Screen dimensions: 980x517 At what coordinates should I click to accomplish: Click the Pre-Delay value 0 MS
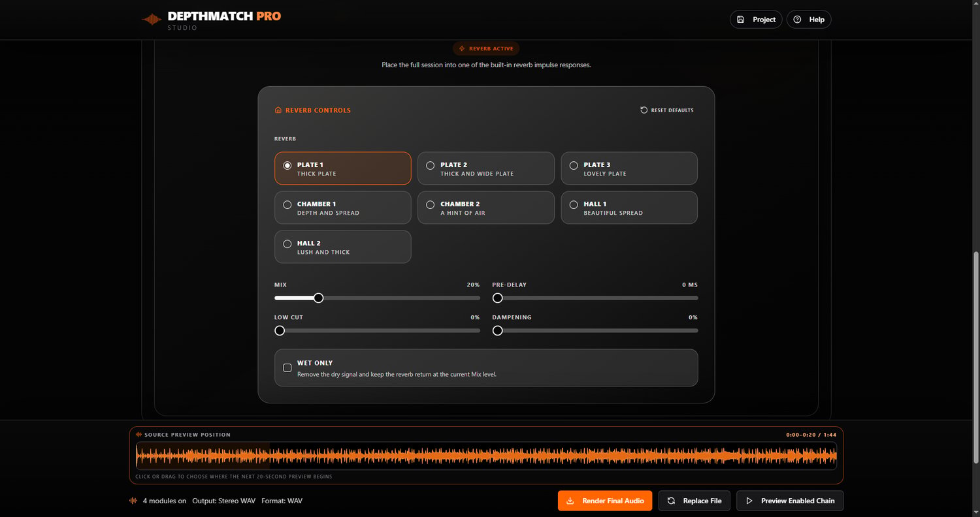coord(690,285)
